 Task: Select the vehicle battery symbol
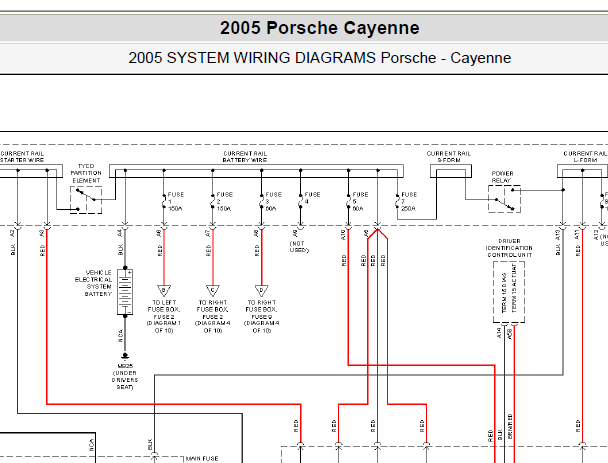[x=125, y=292]
